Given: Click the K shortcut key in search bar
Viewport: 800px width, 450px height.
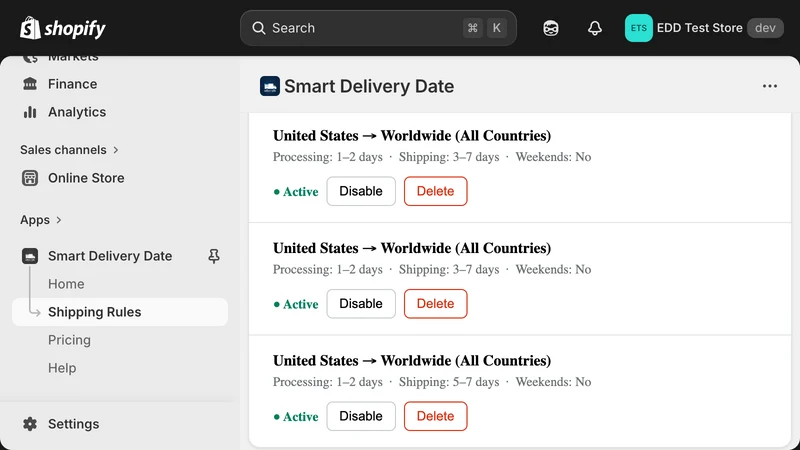Looking at the screenshot, I should pyautogui.click(x=496, y=28).
